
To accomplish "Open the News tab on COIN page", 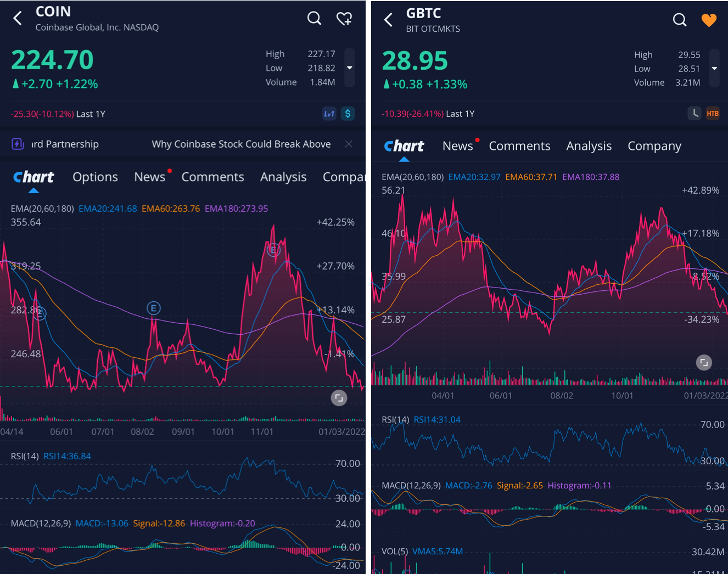I will tap(150, 177).
